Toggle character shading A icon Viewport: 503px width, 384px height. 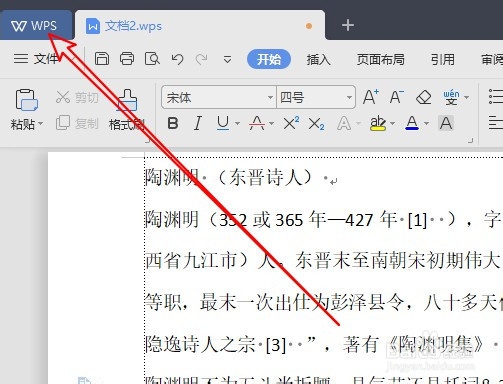pos(446,123)
